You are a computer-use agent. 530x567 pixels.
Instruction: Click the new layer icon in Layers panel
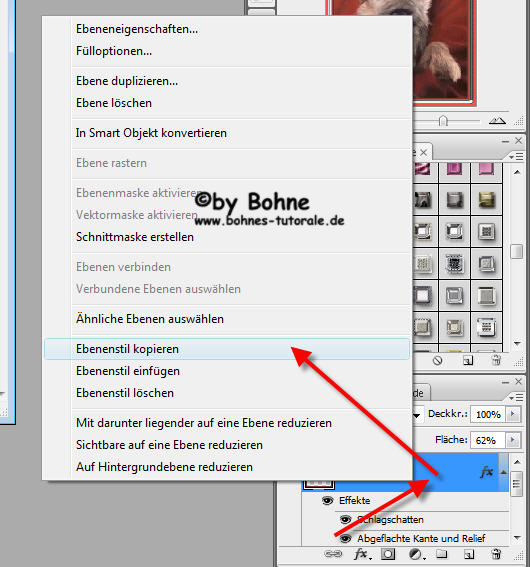[x=469, y=554]
